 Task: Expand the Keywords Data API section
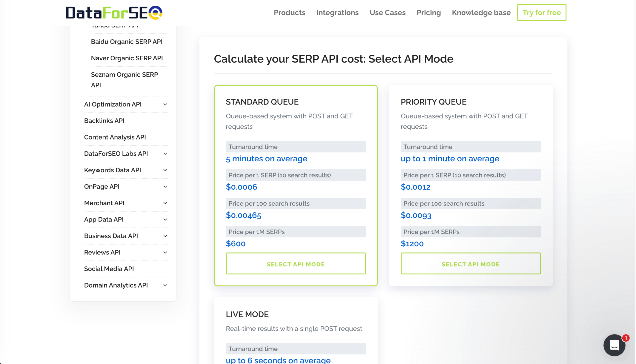point(113,170)
